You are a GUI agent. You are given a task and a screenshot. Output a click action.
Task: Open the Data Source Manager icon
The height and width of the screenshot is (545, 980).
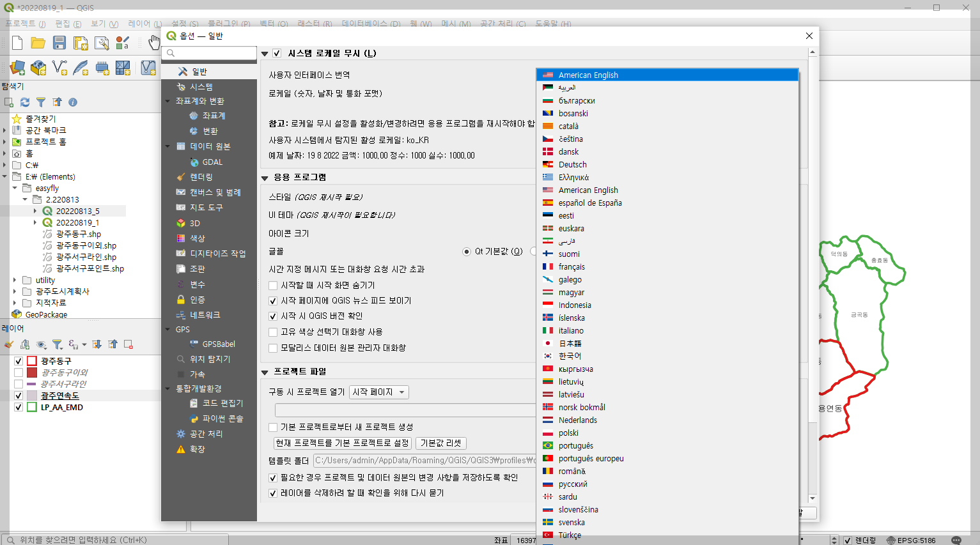coord(17,67)
